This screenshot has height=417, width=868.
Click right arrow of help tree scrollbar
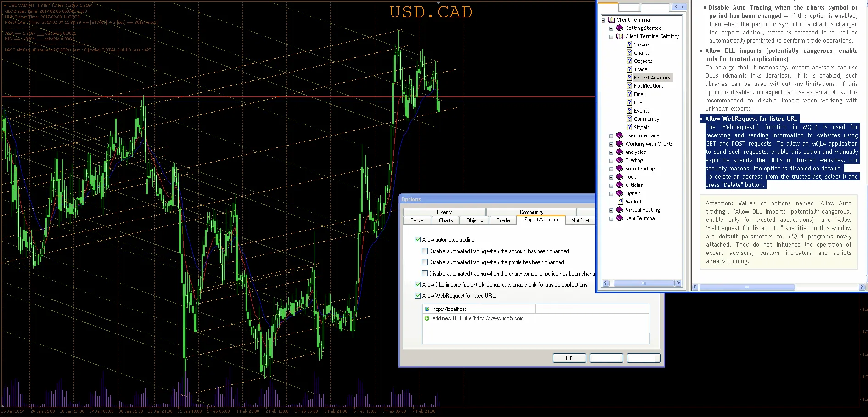(678, 283)
